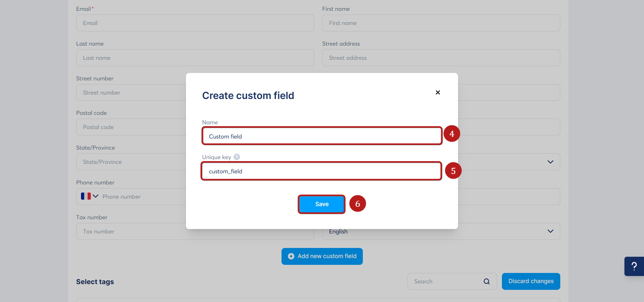
Task: Click the Street address field
Action: pyautogui.click(x=441, y=58)
